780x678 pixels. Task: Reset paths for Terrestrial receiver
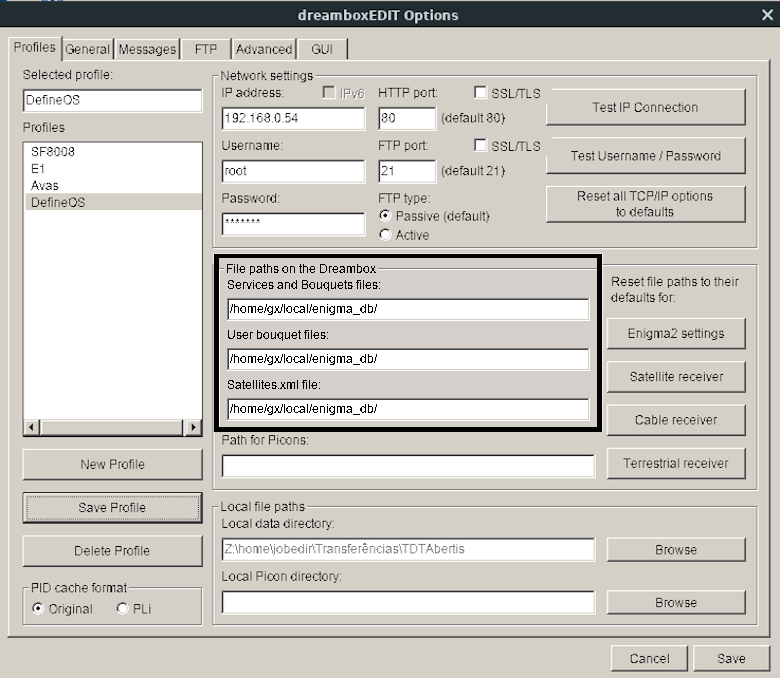point(676,463)
